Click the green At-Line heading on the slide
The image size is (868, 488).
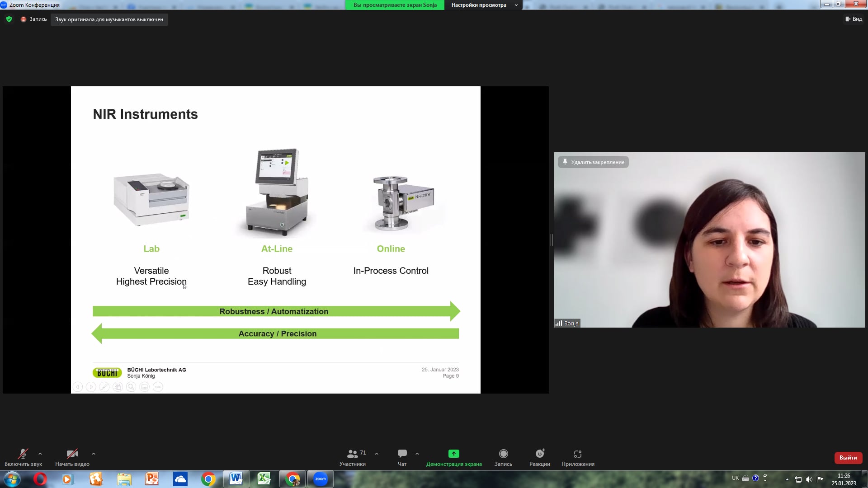(277, 249)
